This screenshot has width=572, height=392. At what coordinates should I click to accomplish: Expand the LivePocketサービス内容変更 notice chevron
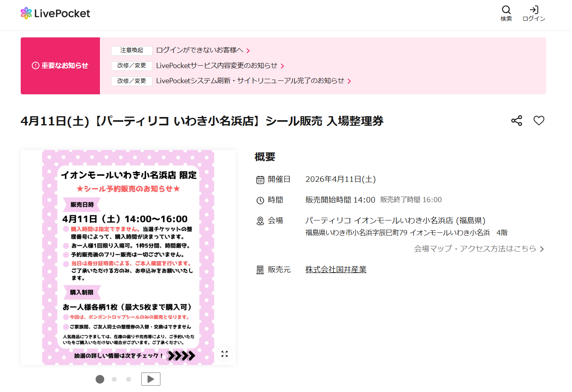coord(282,66)
